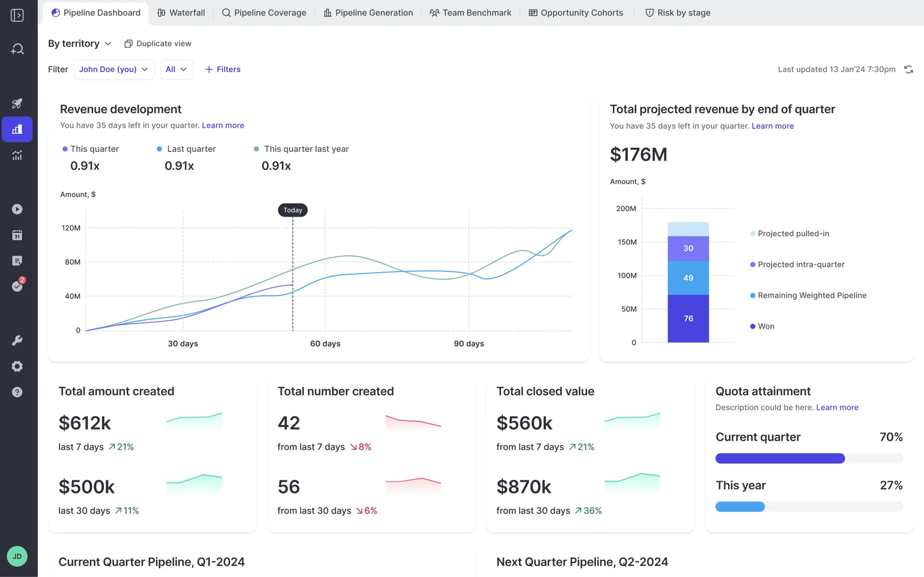924x577 pixels.
Task: Open the Opportunity Cohorts tab
Action: [576, 13]
